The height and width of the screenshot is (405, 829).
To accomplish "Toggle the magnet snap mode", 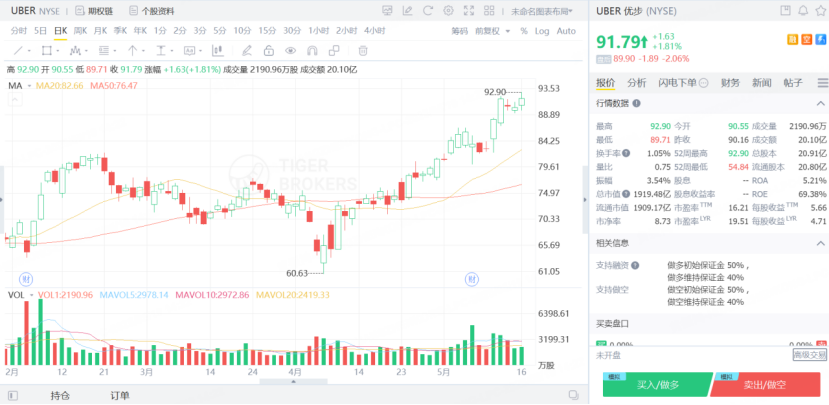I will 312,51.
